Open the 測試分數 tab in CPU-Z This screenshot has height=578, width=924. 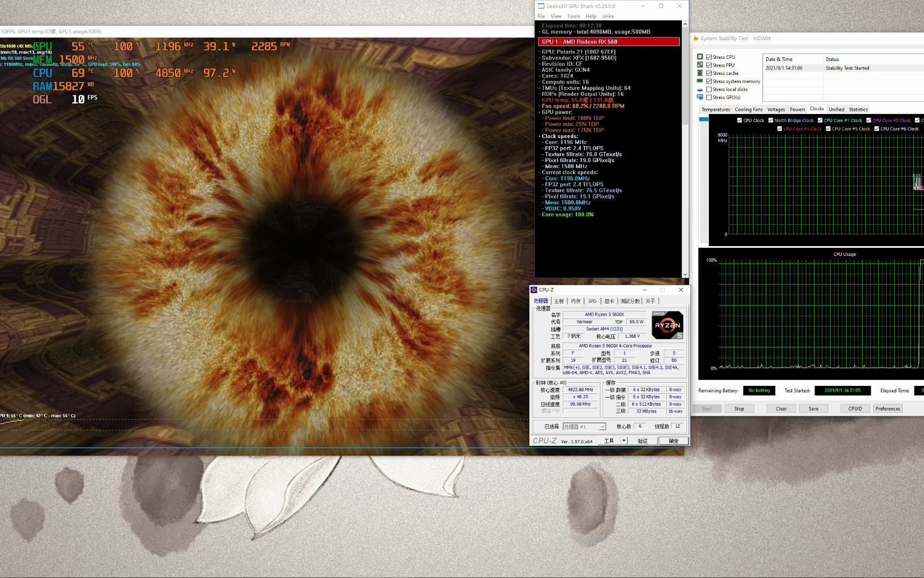(629, 301)
